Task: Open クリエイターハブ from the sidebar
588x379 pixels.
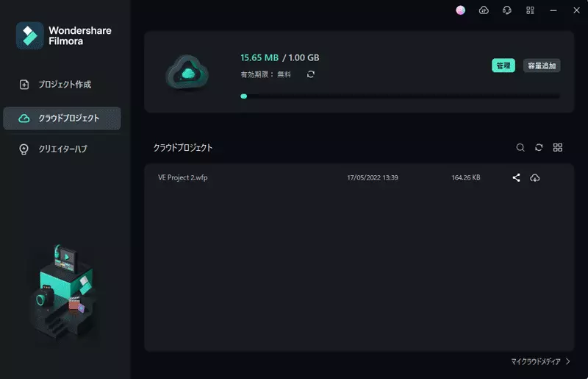Action: 62,149
